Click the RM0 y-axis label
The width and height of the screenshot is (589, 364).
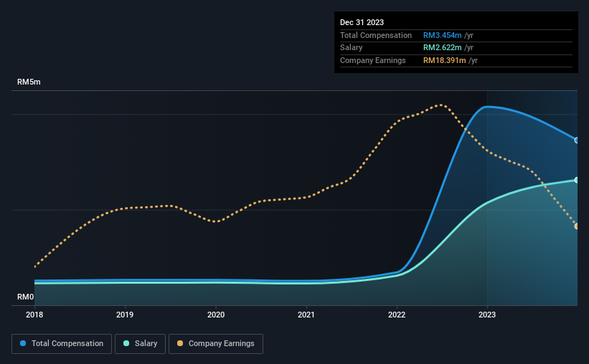(x=26, y=297)
